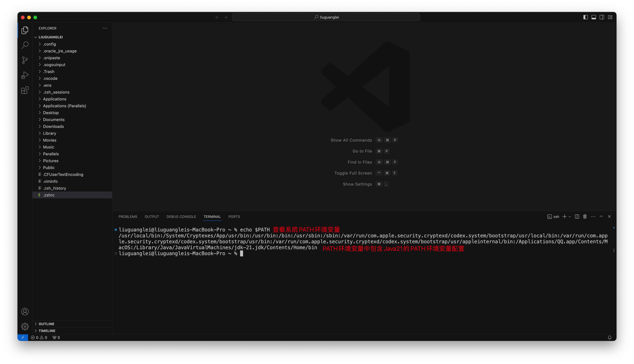Click the terminal scrollbar

[x=614, y=250]
